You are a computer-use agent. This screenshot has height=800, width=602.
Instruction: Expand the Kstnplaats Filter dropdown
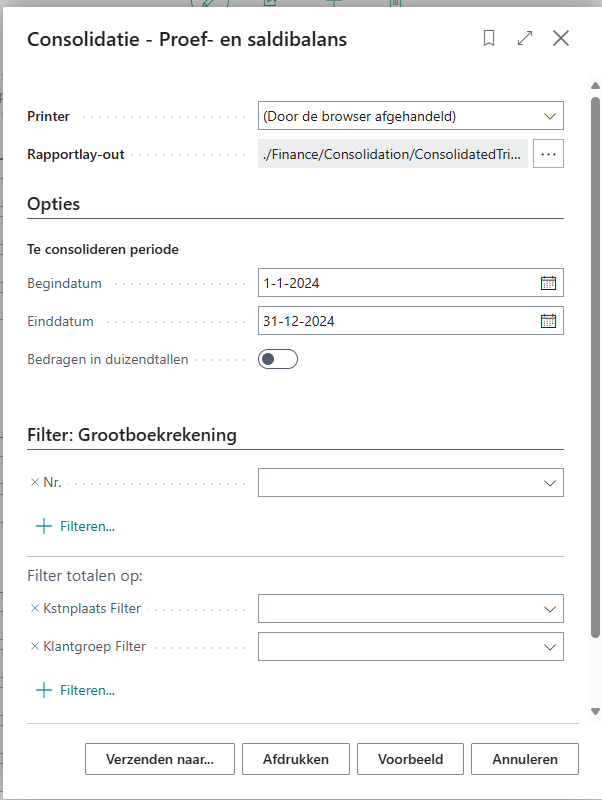[x=411, y=609]
